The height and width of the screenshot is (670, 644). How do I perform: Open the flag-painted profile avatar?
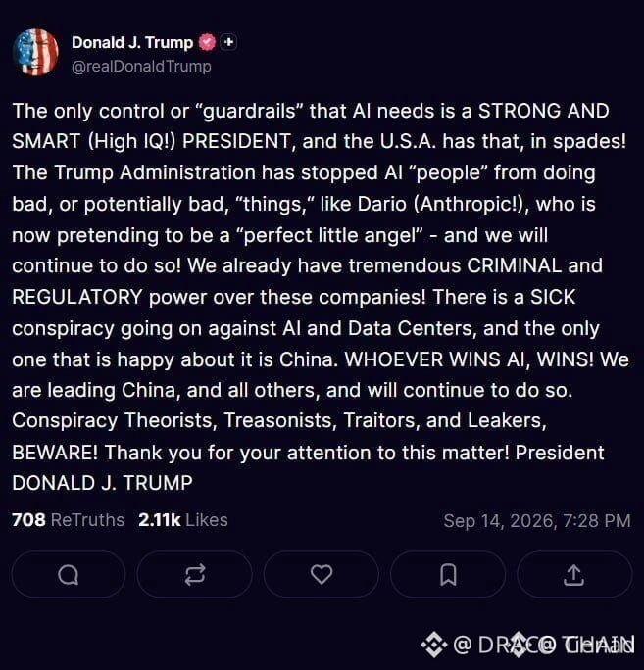[36, 52]
